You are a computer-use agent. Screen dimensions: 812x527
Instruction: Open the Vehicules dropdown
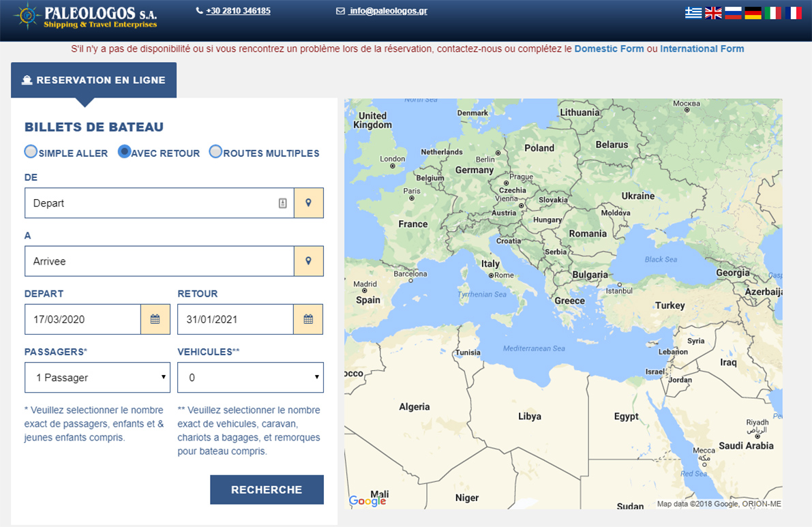tap(251, 378)
